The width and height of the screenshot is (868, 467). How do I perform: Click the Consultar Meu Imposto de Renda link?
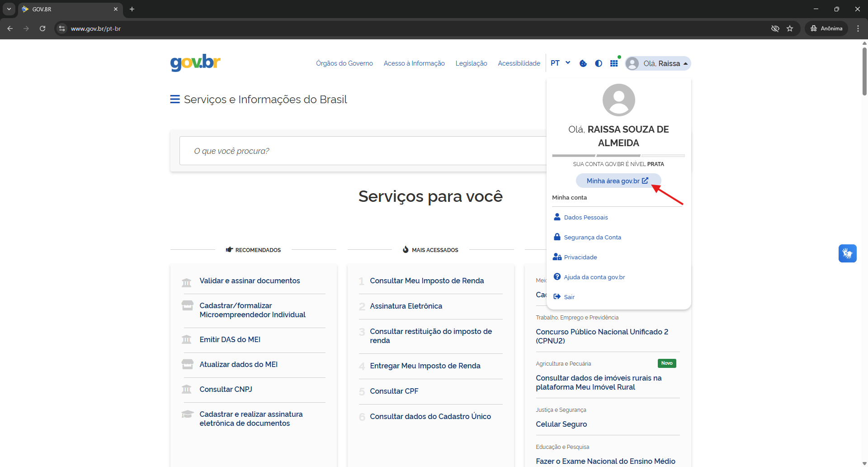pos(426,281)
